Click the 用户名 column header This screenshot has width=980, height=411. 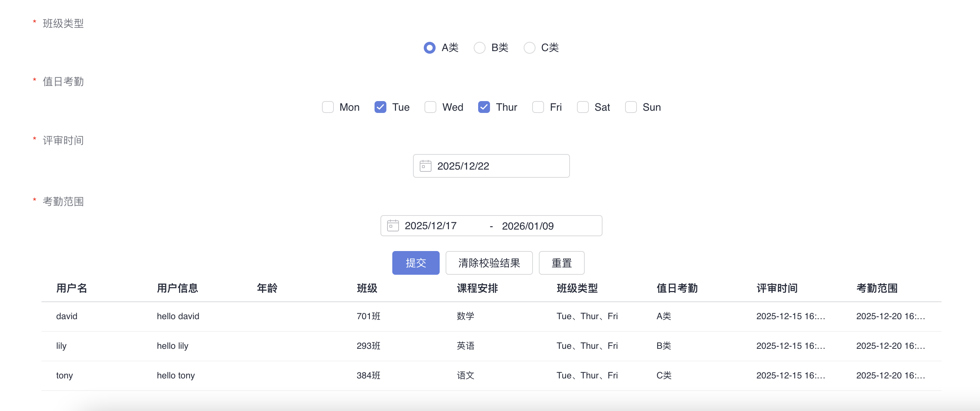click(71, 288)
